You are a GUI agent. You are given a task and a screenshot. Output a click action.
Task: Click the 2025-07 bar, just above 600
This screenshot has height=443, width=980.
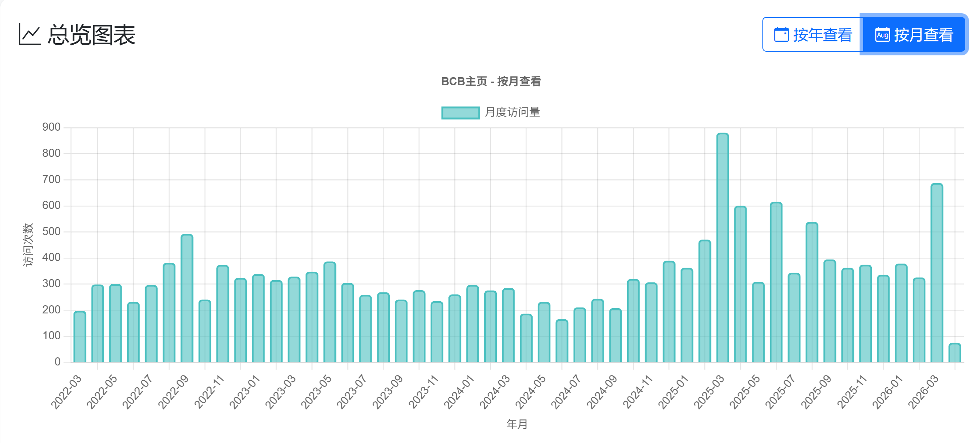pyautogui.click(x=776, y=282)
